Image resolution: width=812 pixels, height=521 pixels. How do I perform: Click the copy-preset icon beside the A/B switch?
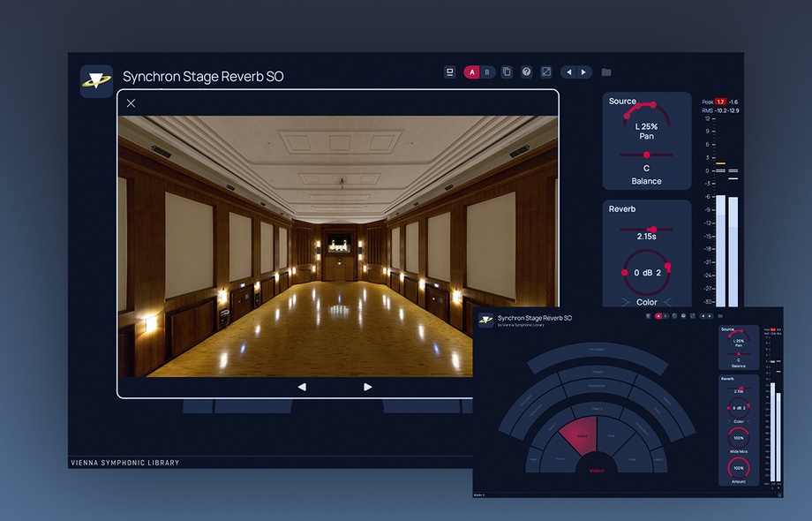pyautogui.click(x=507, y=72)
